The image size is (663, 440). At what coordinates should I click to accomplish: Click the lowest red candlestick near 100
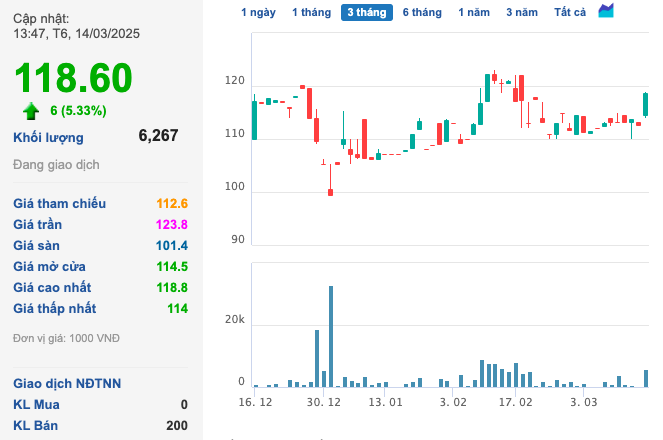click(330, 190)
